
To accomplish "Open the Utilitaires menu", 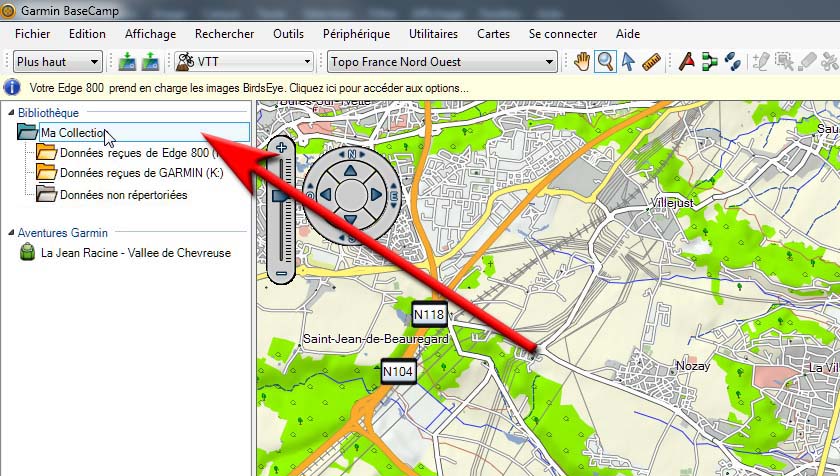I will (433, 34).
